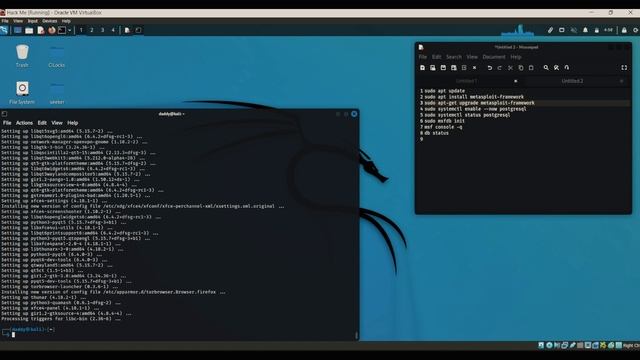Open VirtualBox File menu
The height and width of the screenshot is (360, 640).
tap(5, 21)
